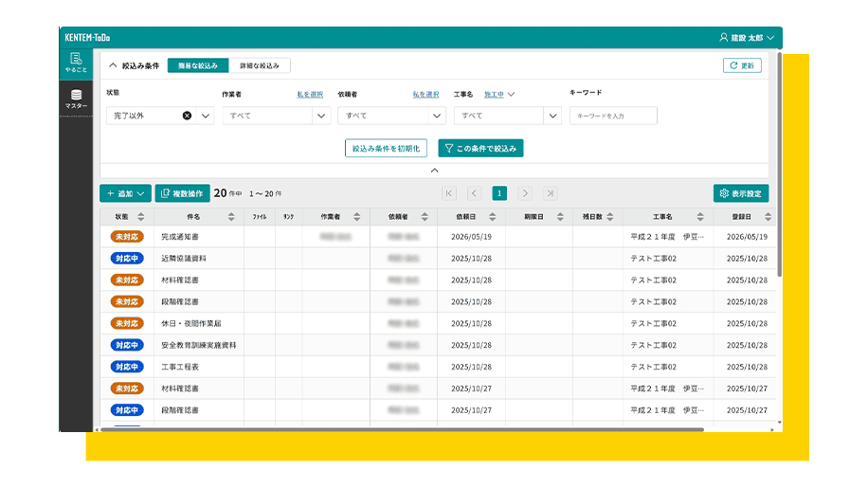Go to first page icon
The image size is (868, 488).
pos(449,193)
